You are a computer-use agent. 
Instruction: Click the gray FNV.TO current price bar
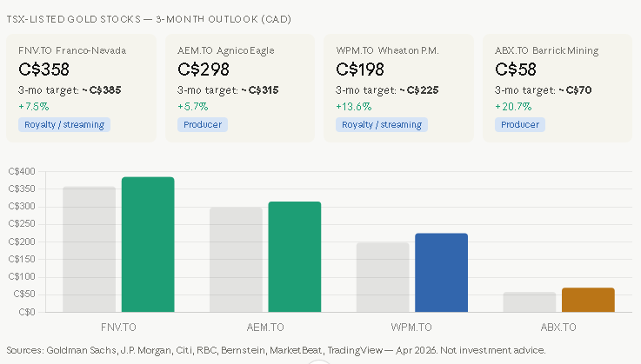point(89,249)
